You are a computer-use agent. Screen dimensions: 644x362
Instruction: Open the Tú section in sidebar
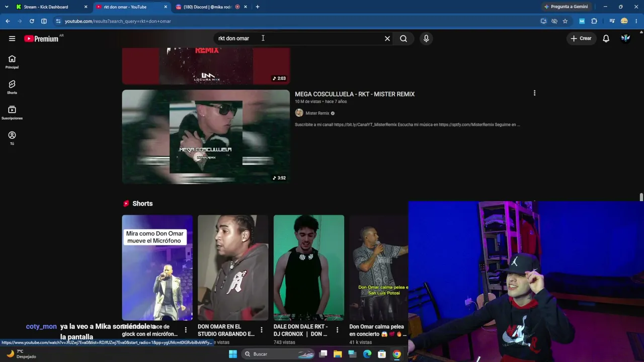click(x=12, y=138)
